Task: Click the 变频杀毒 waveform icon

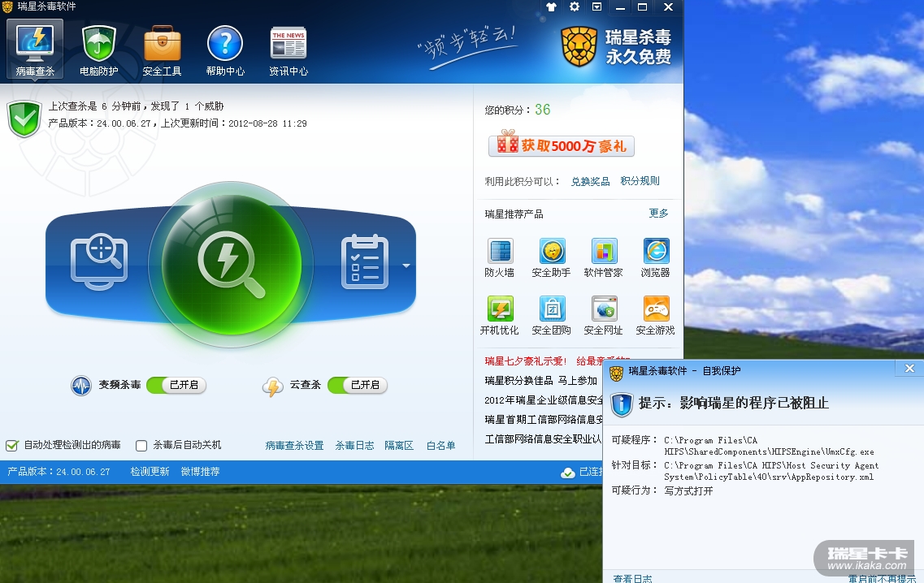Action: (81, 386)
